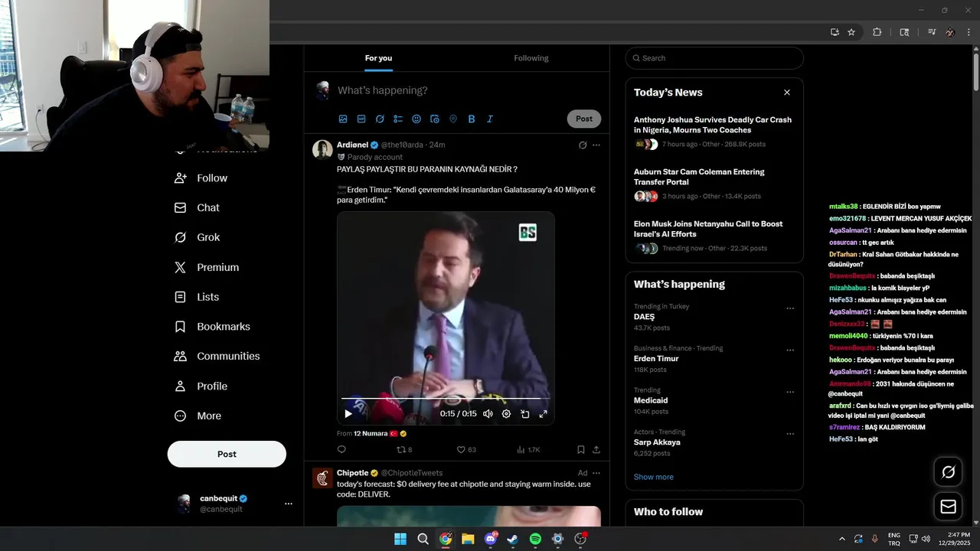Add an image to the new post

coord(343,119)
